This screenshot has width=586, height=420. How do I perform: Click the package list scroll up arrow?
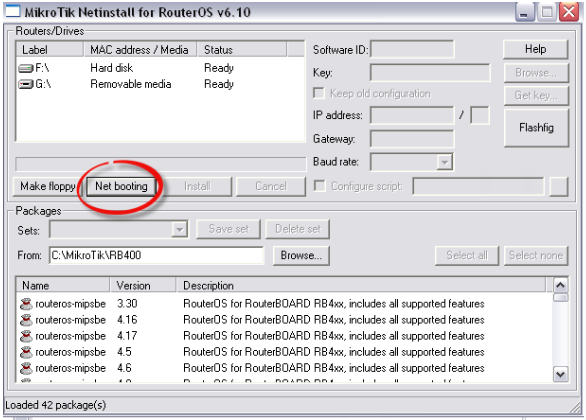[x=560, y=285]
